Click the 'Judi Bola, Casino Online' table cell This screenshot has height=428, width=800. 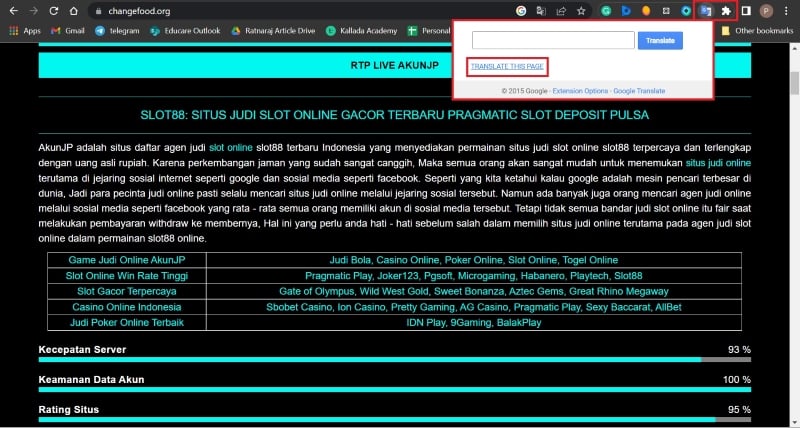tap(473, 260)
